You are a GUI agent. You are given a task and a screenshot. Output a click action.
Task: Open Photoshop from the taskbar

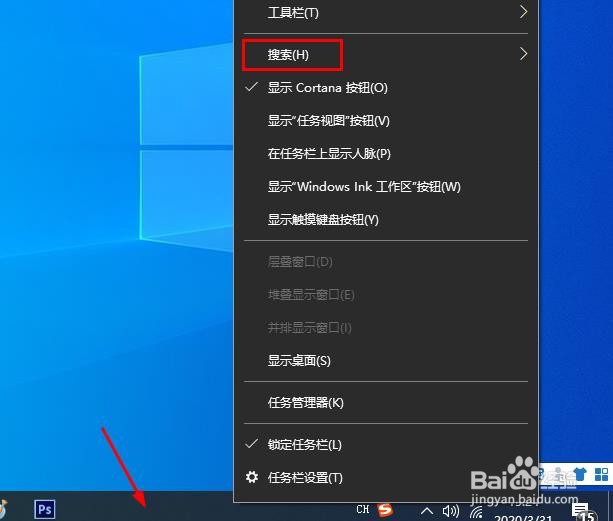coord(45,509)
